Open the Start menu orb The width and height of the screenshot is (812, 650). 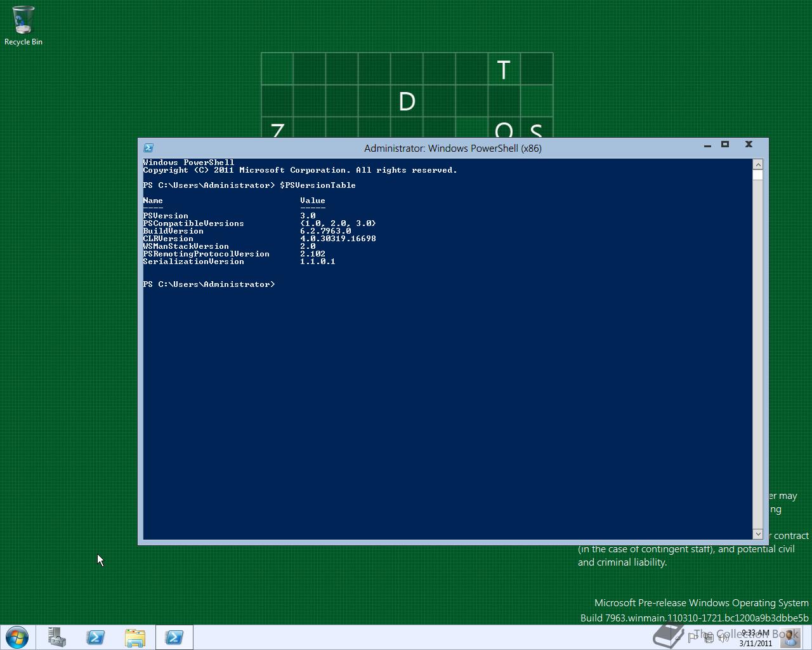(17, 637)
